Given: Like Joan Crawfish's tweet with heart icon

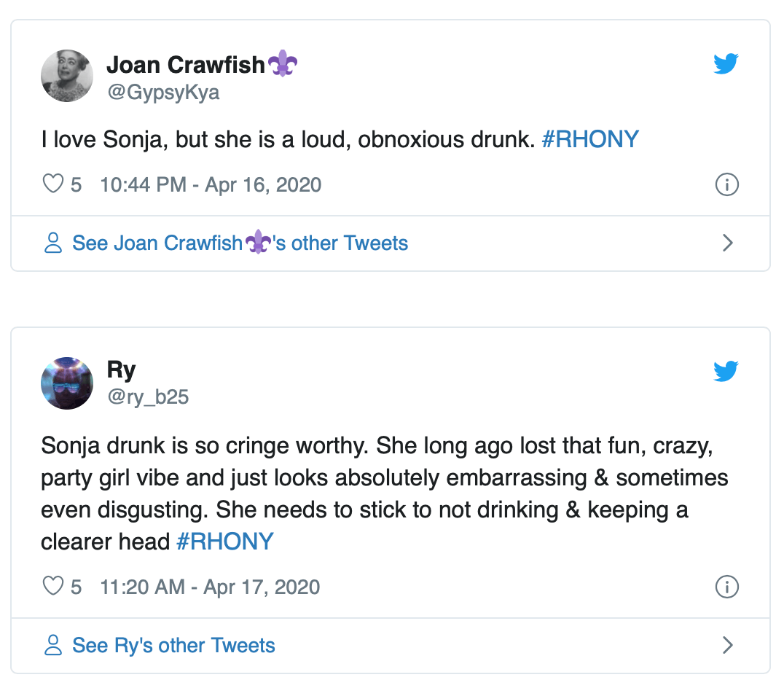Looking at the screenshot, I should pos(53,184).
